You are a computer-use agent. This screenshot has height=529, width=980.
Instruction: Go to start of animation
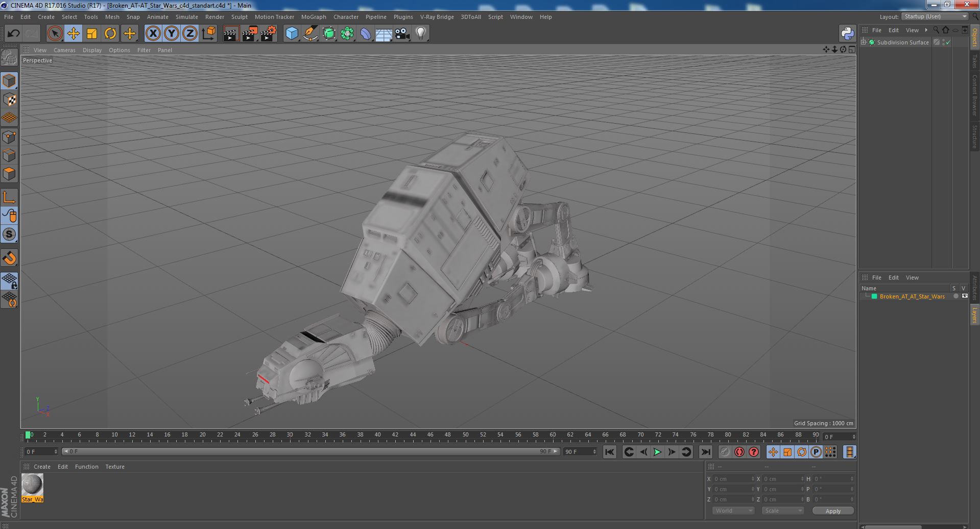[x=609, y=452]
